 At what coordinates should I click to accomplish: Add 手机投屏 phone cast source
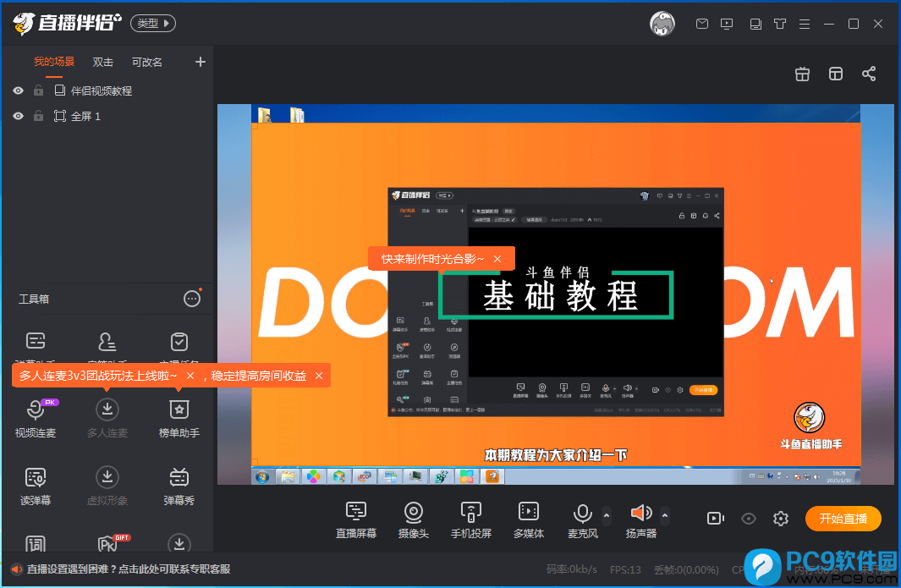point(470,519)
